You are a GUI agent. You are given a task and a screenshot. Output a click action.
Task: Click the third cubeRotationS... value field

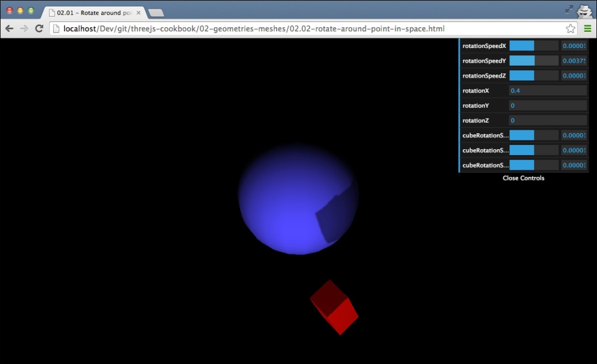point(574,165)
